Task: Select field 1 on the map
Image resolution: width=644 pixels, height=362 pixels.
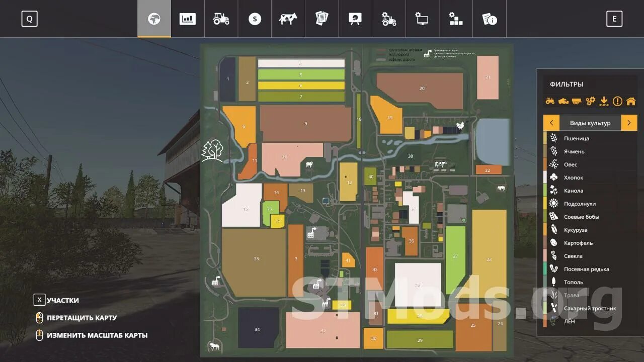Action: click(x=228, y=79)
